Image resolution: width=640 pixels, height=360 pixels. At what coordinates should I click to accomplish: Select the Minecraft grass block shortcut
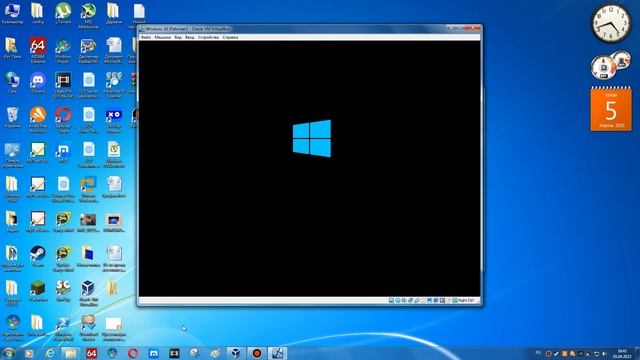pos(38,291)
